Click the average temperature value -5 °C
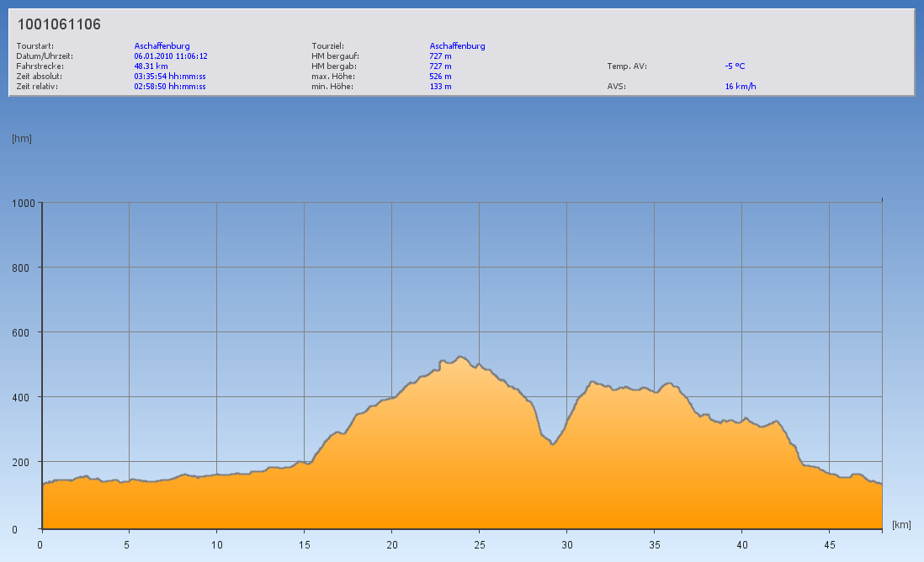Image resolution: width=924 pixels, height=562 pixels. [735, 66]
